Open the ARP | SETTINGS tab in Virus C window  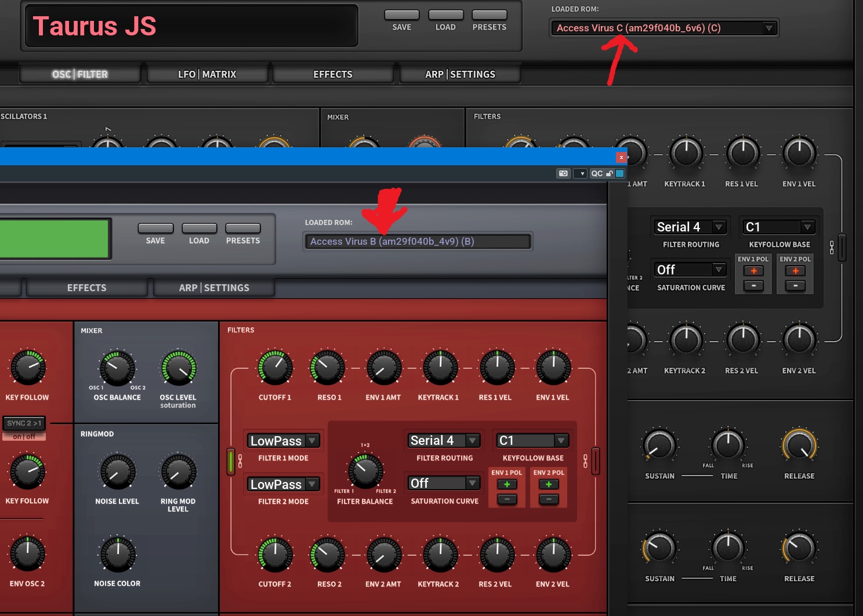tap(460, 74)
